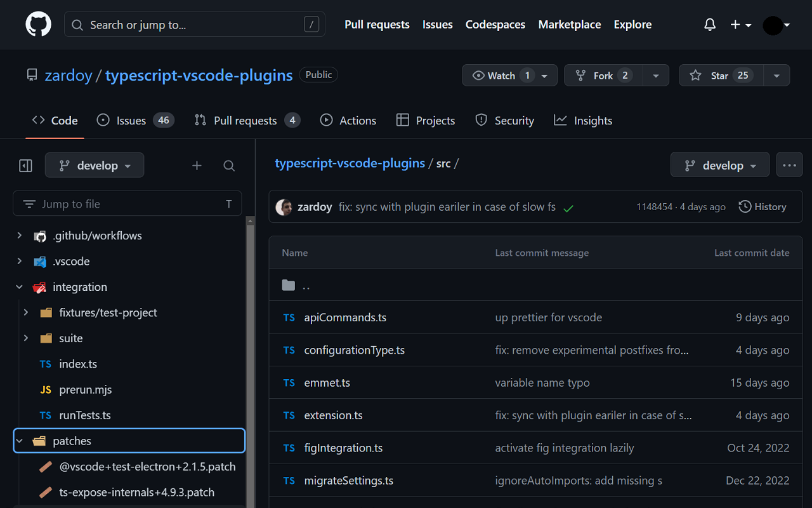The width and height of the screenshot is (812, 508).
Task: Expand the Fork options dropdown arrow
Action: tap(656, 75)
